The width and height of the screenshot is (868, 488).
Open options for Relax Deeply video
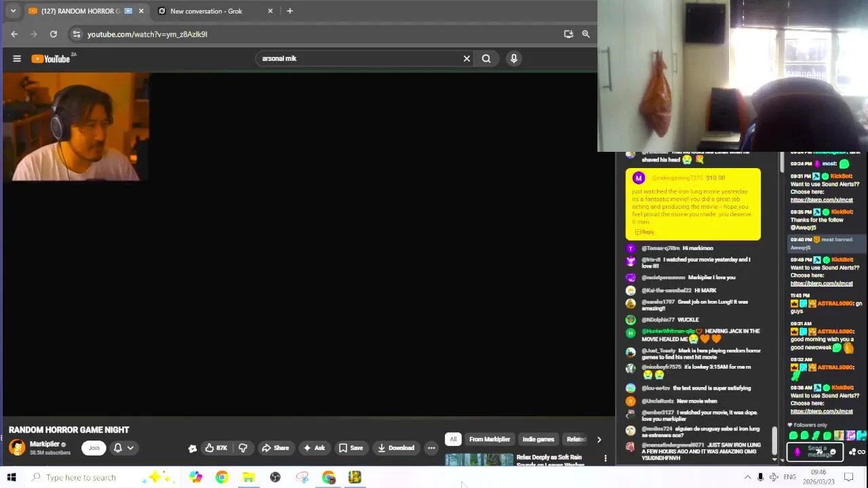click(x=606, y=458)
